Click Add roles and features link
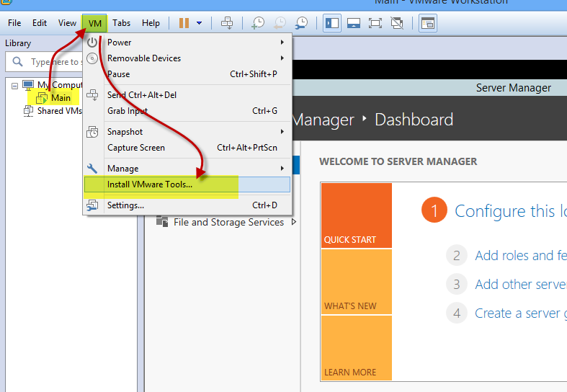567x392 pixels. click(x=521, y=256)
